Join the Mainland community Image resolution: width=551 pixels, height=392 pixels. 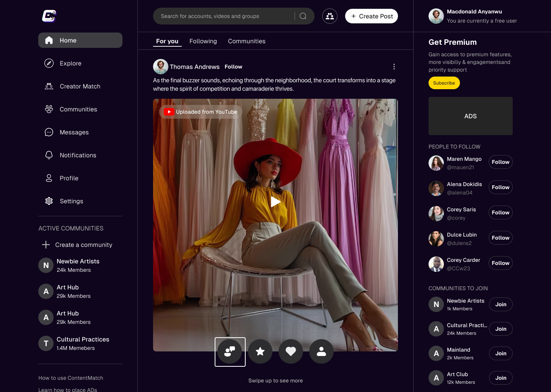tap(500, 353)
